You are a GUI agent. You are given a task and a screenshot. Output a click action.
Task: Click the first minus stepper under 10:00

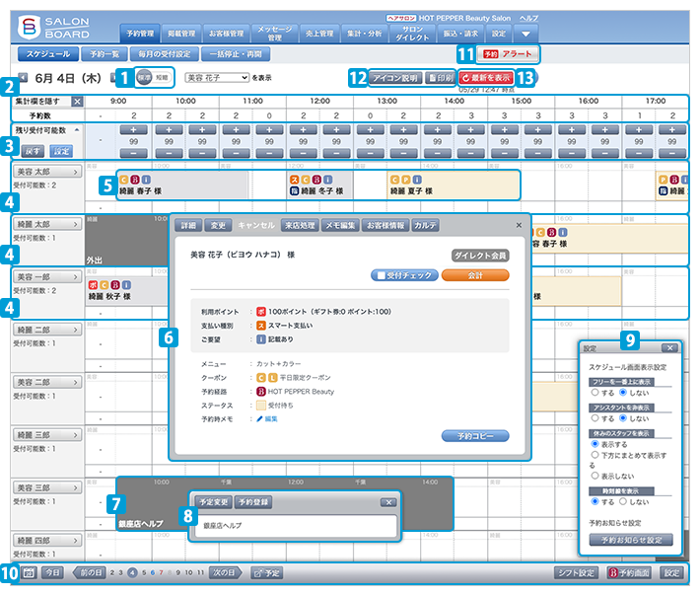point(169,153)
